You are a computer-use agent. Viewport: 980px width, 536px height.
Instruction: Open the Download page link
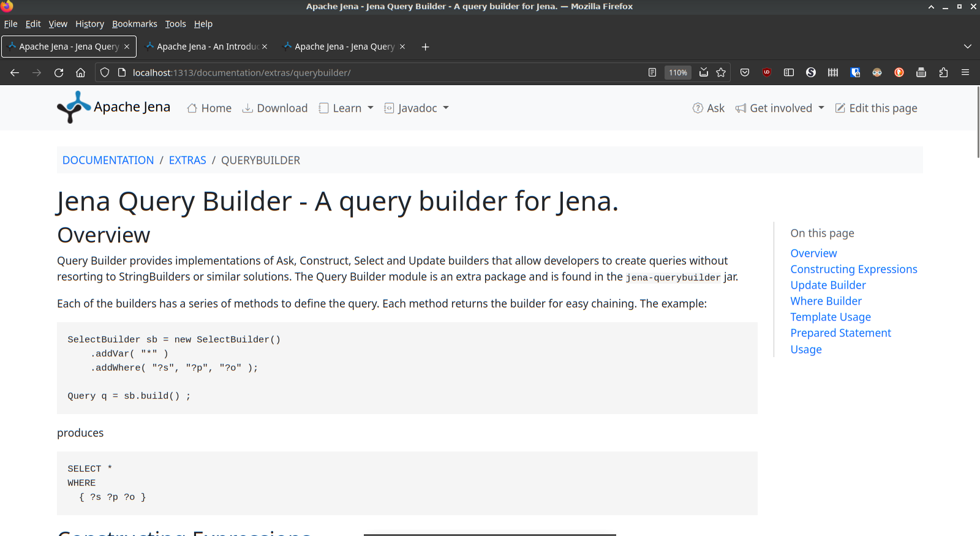pyautogui.click(x=275, y=108)
